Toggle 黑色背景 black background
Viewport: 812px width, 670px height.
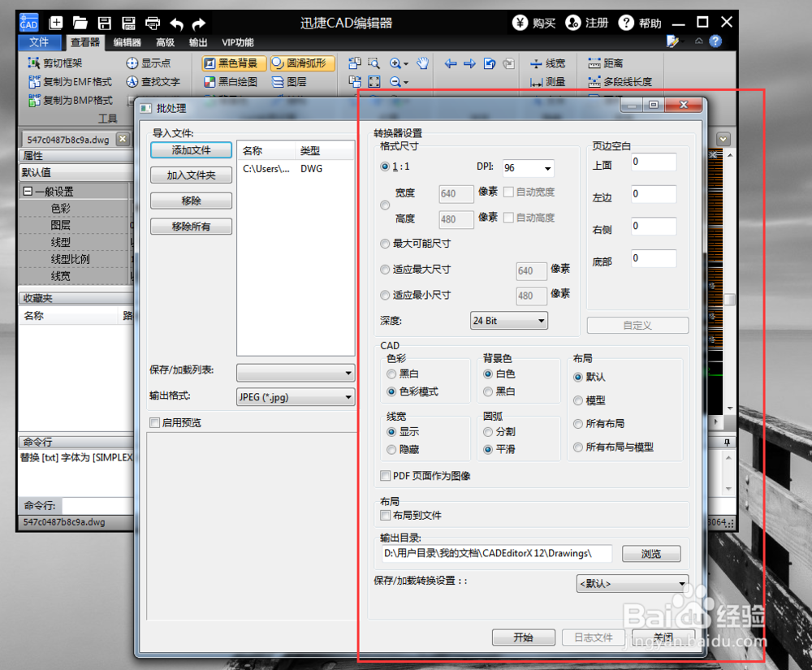click(234, 63)
